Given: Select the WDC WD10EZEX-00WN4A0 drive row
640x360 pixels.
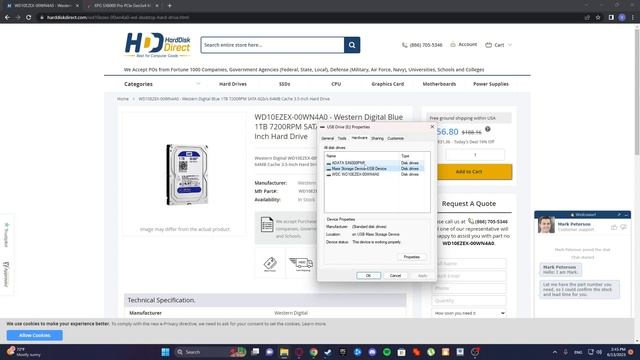Looking at the screenshot, I should [x=374, y=174].
